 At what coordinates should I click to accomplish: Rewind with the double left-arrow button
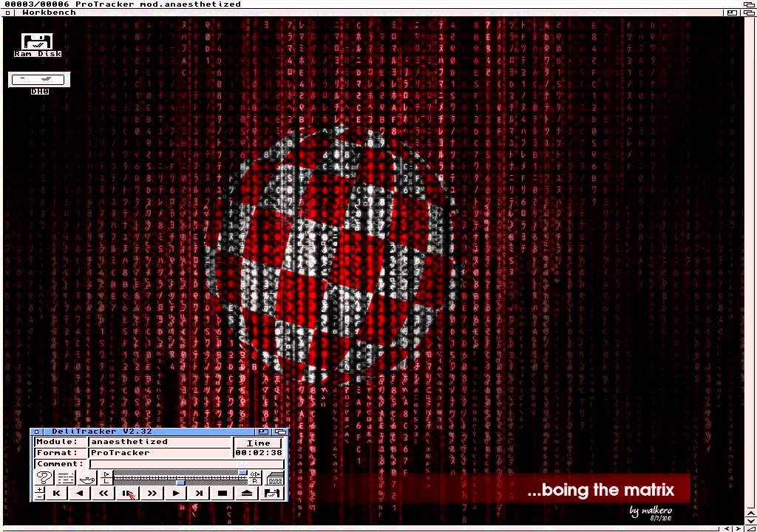[103, 494]
